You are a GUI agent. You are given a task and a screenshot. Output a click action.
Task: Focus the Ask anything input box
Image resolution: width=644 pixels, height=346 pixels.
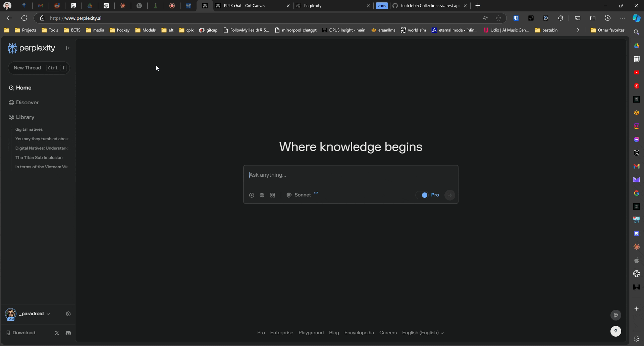point(351,175)
